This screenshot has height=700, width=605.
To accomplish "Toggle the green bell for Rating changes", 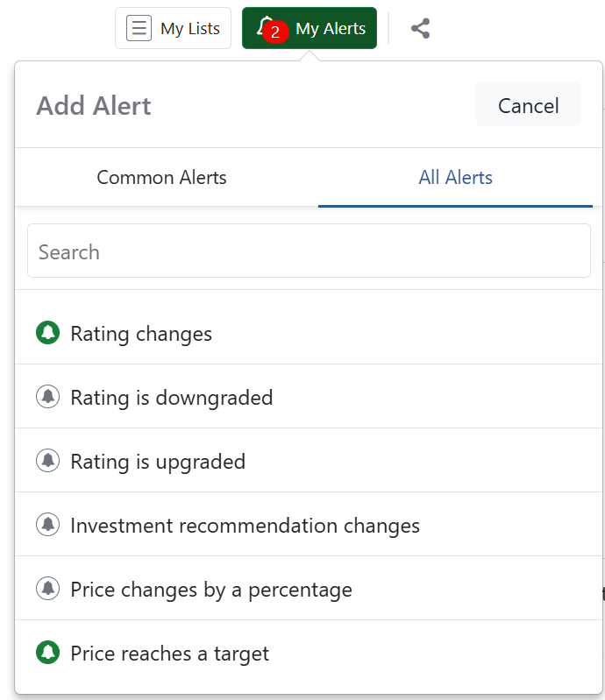I will click(48, 333).
